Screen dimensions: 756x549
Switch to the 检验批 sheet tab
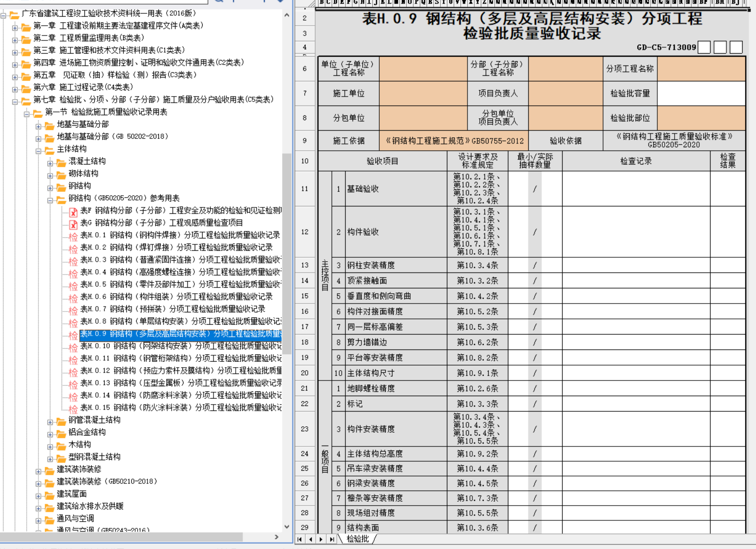coord(358,539)
